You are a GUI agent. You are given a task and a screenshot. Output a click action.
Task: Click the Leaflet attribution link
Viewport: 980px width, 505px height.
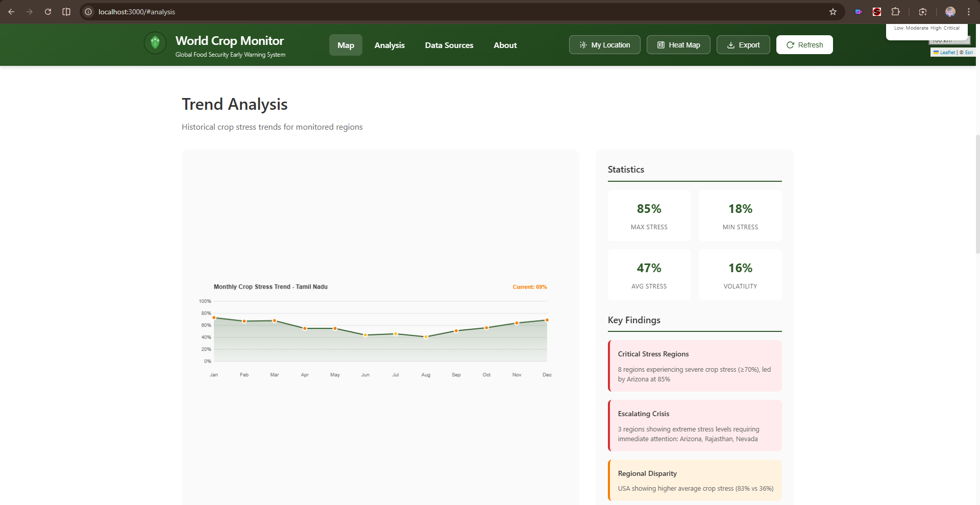point(947,53)
